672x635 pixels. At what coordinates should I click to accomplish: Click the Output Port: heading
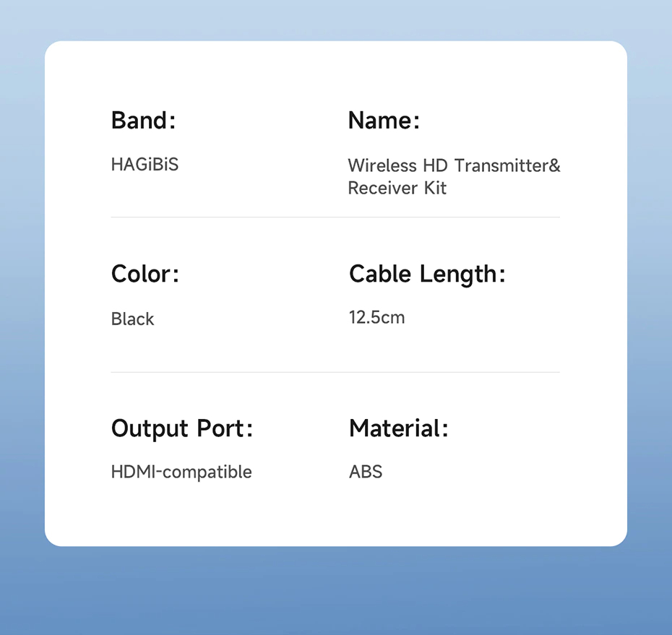point(182,428)
